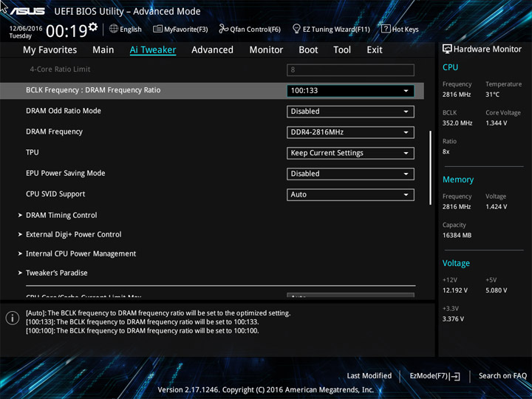Open MyFavorite(F3) button
Image resolution: width=532 pixels, height=399 pixels.
pyautogui.click(x=180, y=29)
